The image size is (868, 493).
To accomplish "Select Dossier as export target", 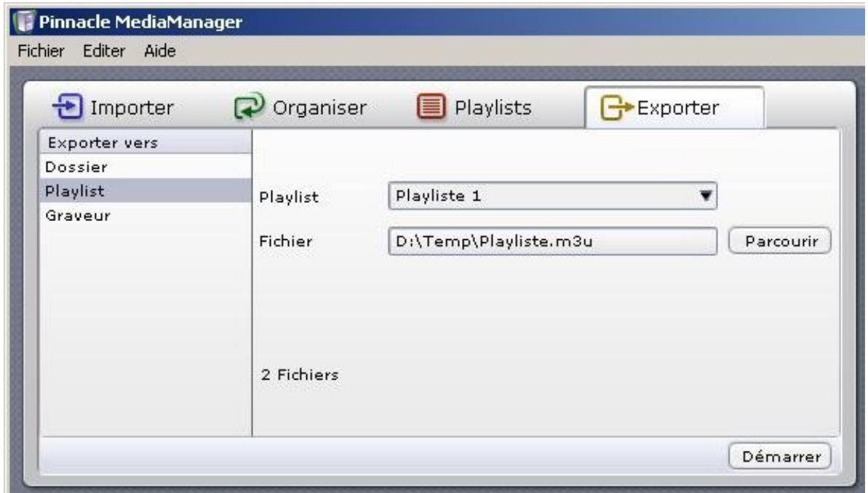I will coord(146,167).
